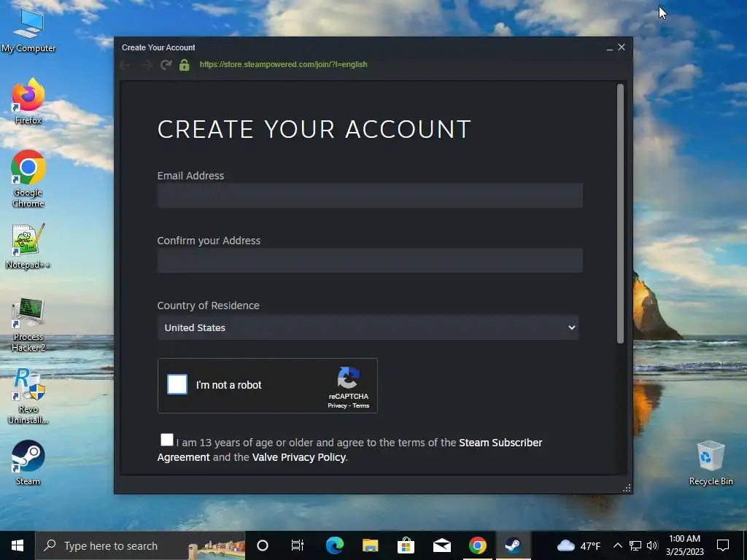Image resolution: width=747 pixels, height=560 pixels.
Task: Click the Steam page URL text
Action: [283, 64]
